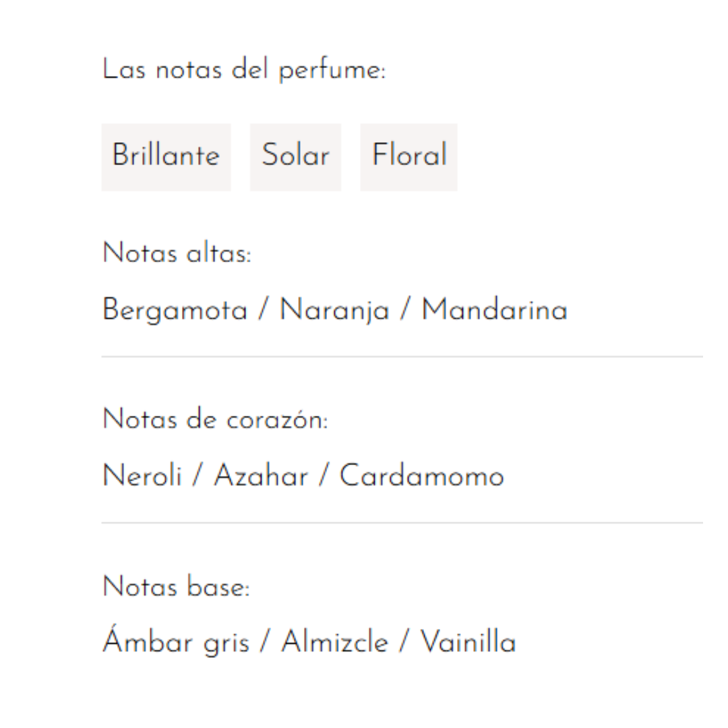728x728 pixels.
Task: Select the Neroli heart note
Action: 142,477
